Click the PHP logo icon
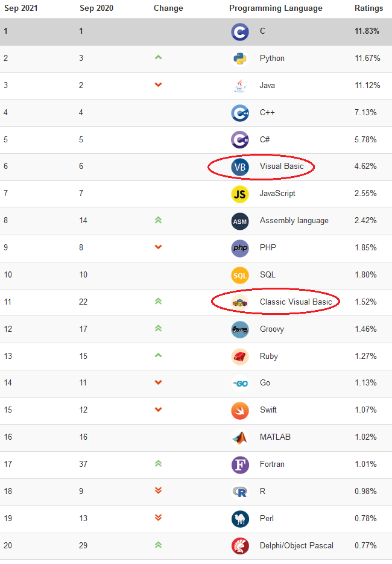Viewport: 392px width, 564px height. click(x=240, y=248)
